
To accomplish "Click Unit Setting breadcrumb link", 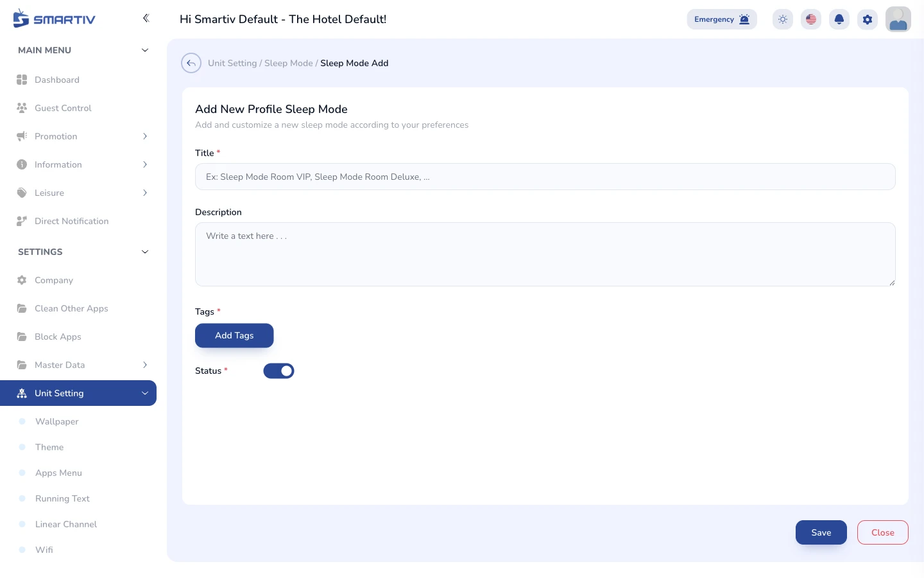I will pyautogui.click(x=232, y=63).
